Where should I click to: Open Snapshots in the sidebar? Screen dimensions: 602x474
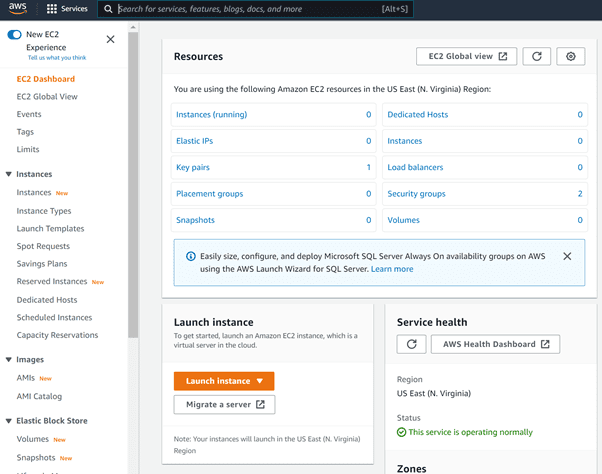(36, 458)
